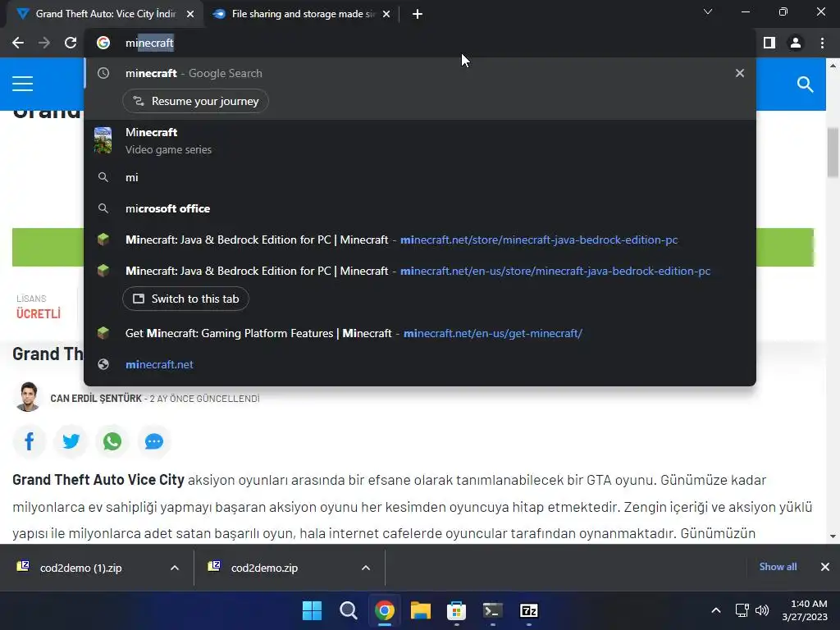
Task: Share article on Facebook
Action: pyautogui.click(x=30, y=441)
